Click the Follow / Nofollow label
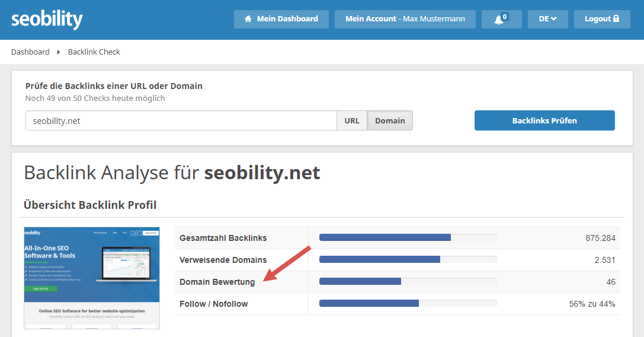644x337 pixels. pos(213,304)
